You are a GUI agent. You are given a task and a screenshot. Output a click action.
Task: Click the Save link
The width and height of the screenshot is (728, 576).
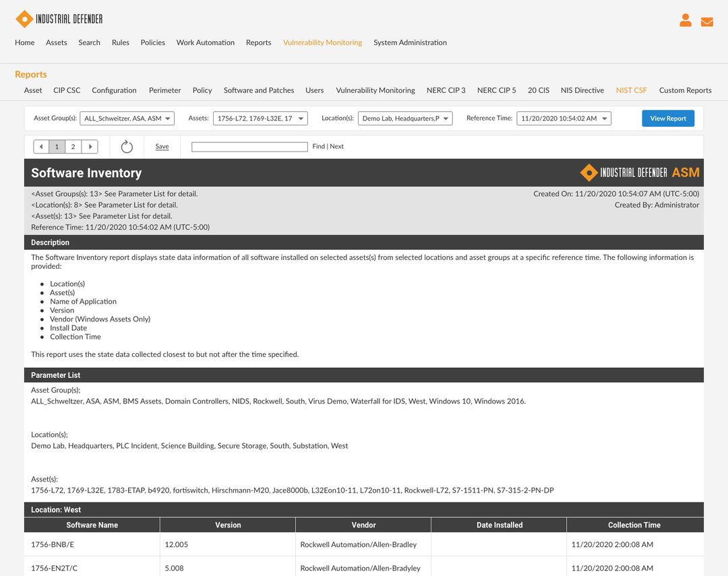click(x=162, y=146)
